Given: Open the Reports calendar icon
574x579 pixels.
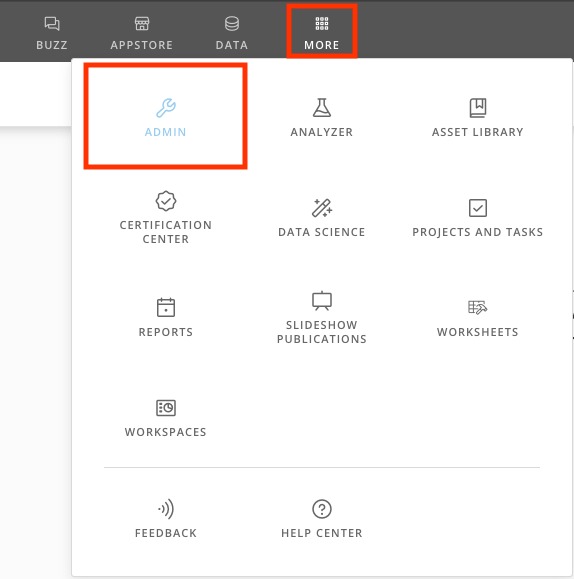Looking at the screenshot, I should point(166,307).
